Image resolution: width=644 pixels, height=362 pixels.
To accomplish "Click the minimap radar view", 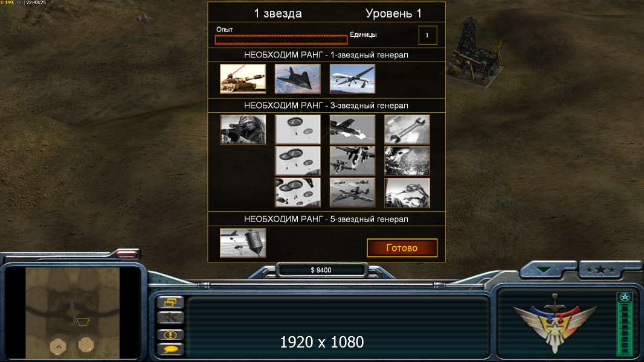I will click(72, 313).
